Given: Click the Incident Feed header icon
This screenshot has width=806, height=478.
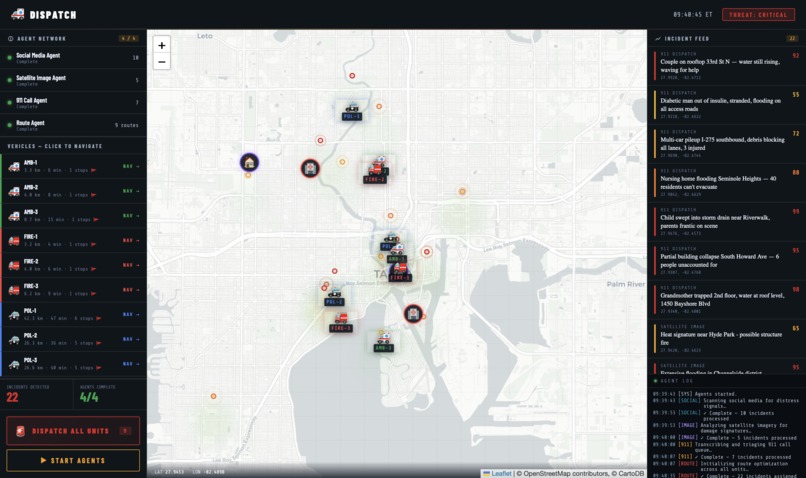Looking at the screenshot, I should [657, 39].
